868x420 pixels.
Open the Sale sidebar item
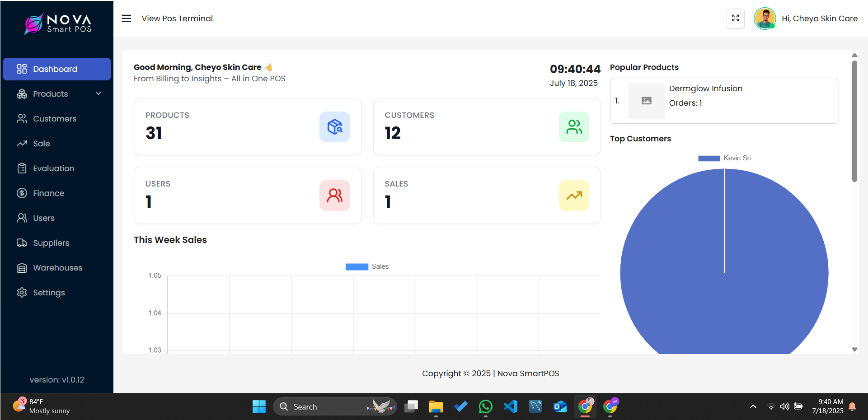point(57,144)
